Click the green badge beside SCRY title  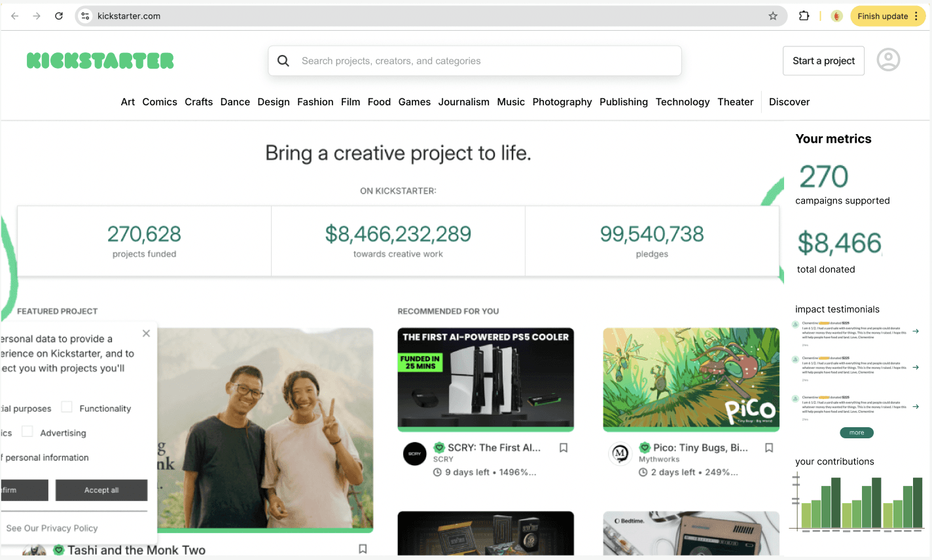(439, 447)
